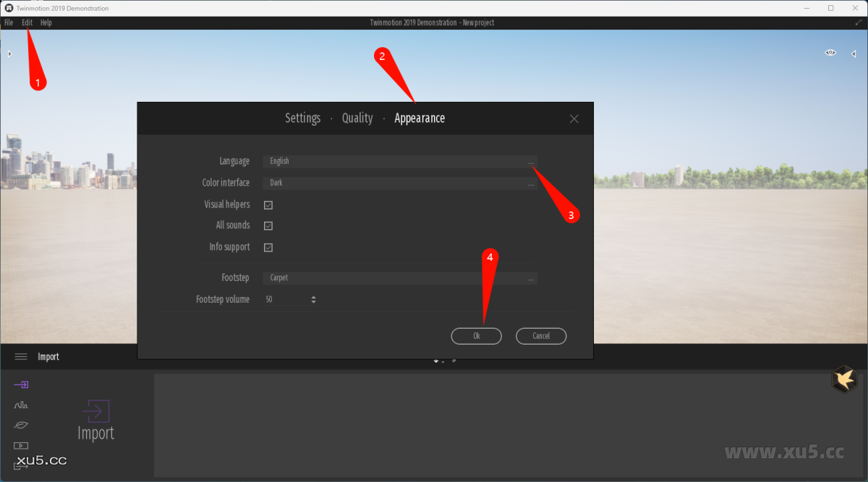Open the Urban objects library icon
Screen dimensions: 868x482
[x=21, y=405]
